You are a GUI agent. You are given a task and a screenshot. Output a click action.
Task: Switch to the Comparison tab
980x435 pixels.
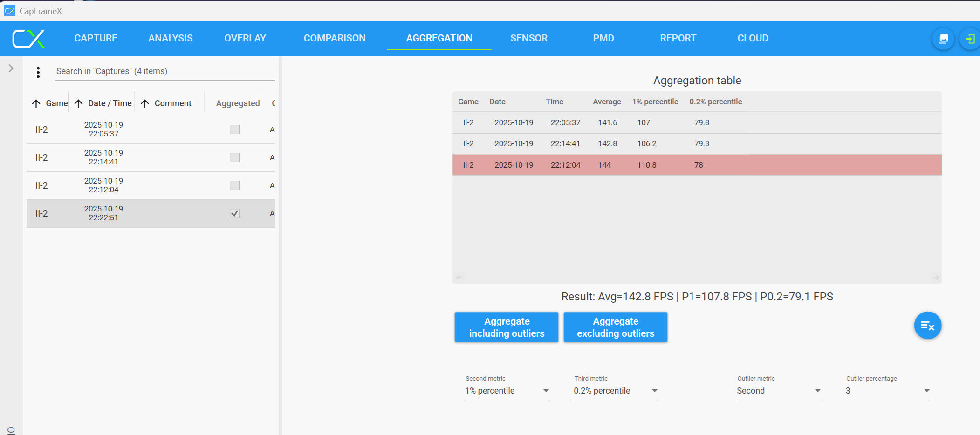pyautogui.click(x=335, y=38)
